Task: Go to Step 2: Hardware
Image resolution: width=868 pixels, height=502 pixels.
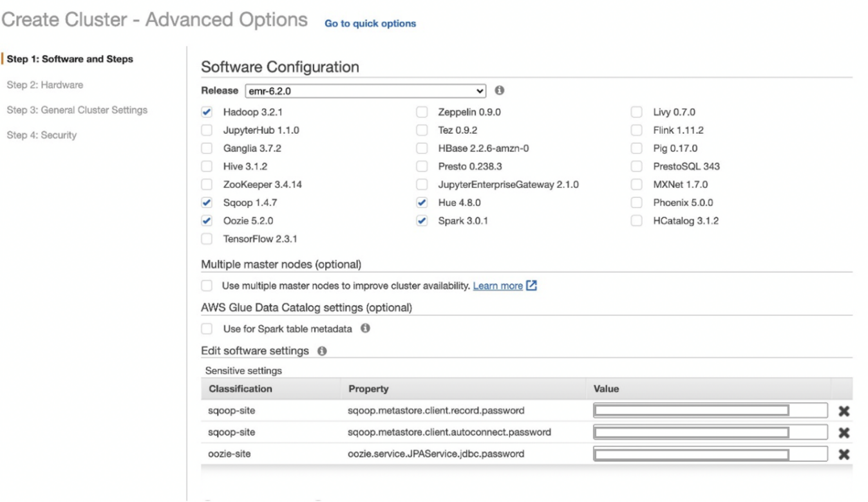Action: pos(44,85)
